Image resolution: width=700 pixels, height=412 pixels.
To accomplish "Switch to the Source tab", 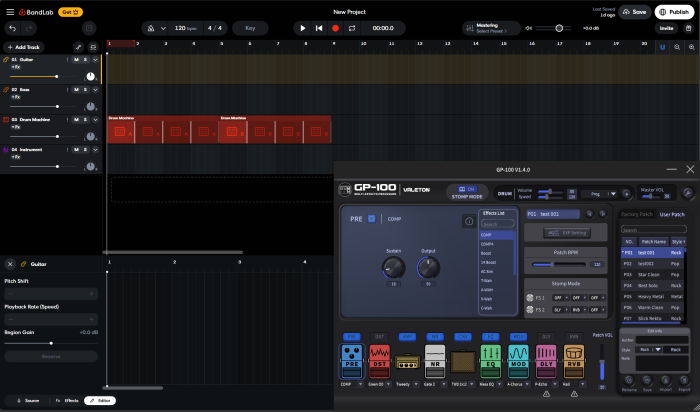I will 27,400.
